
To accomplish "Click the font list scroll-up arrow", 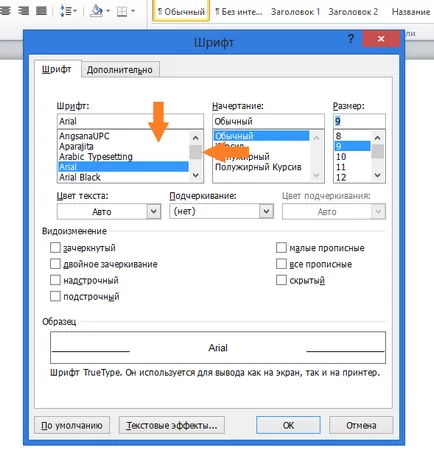I will tap(196, 137).
